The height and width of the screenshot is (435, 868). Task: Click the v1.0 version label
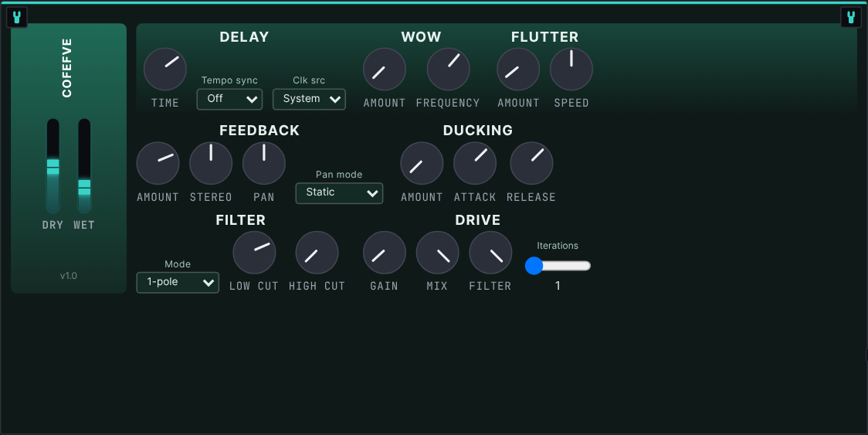(x=69, y=275)
